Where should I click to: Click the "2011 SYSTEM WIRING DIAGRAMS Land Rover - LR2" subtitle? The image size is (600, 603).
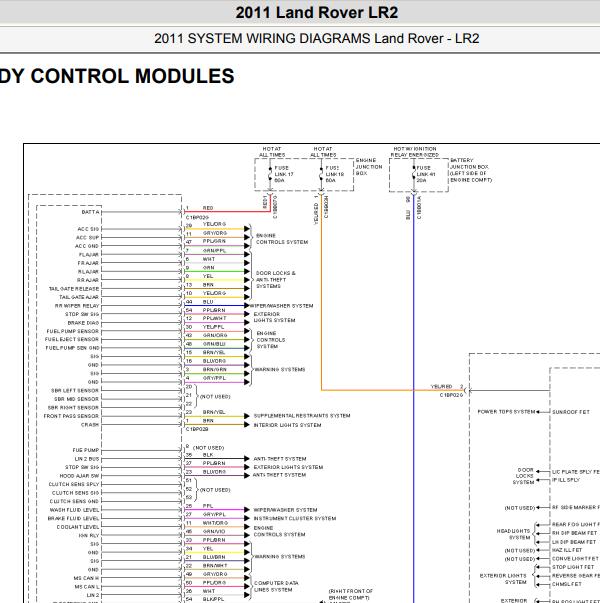pyautogui.click(x=317, y=38)
